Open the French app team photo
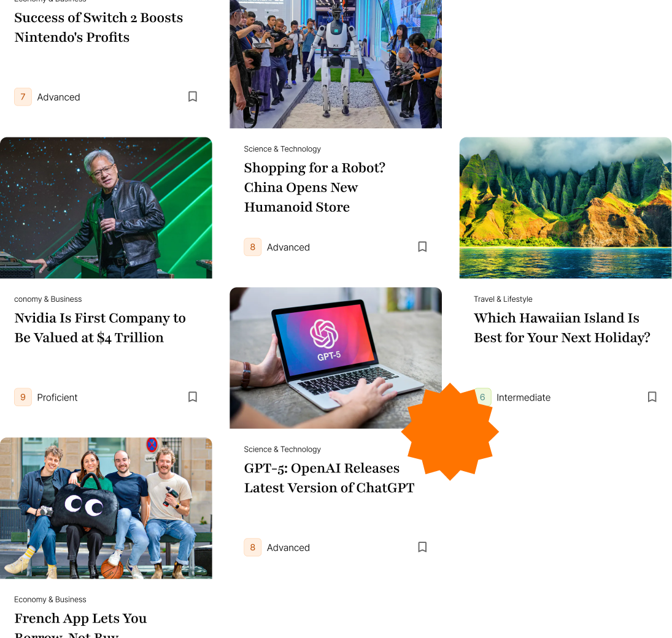The image size is (672, 638). pyautogui.click(x=106, y=508)
